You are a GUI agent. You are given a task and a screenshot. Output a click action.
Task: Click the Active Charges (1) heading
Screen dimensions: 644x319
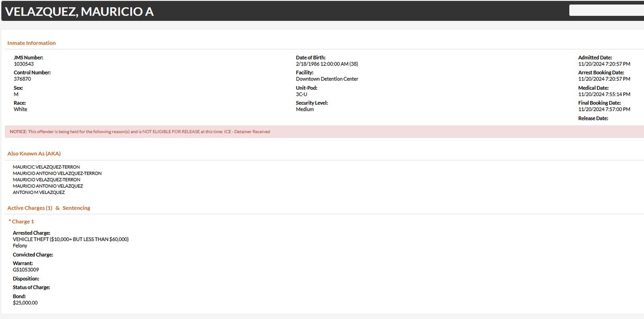tap(30, 208)
